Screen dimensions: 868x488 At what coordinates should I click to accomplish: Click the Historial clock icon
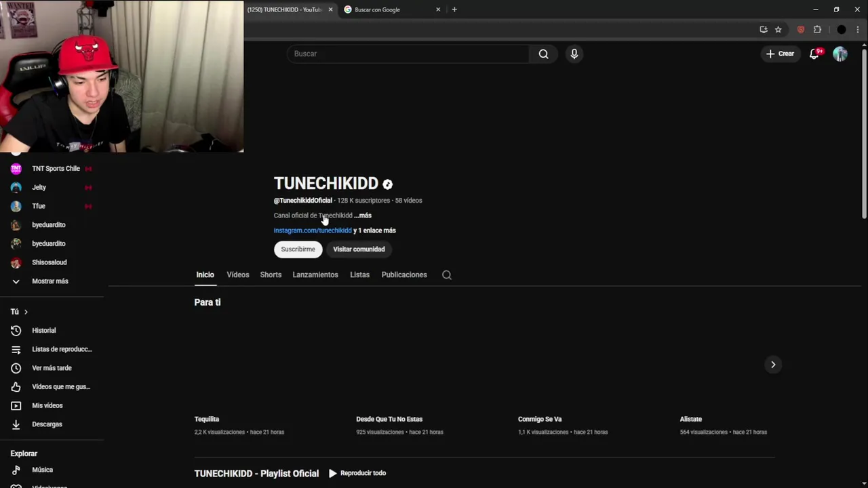click(x=16, y=330)
